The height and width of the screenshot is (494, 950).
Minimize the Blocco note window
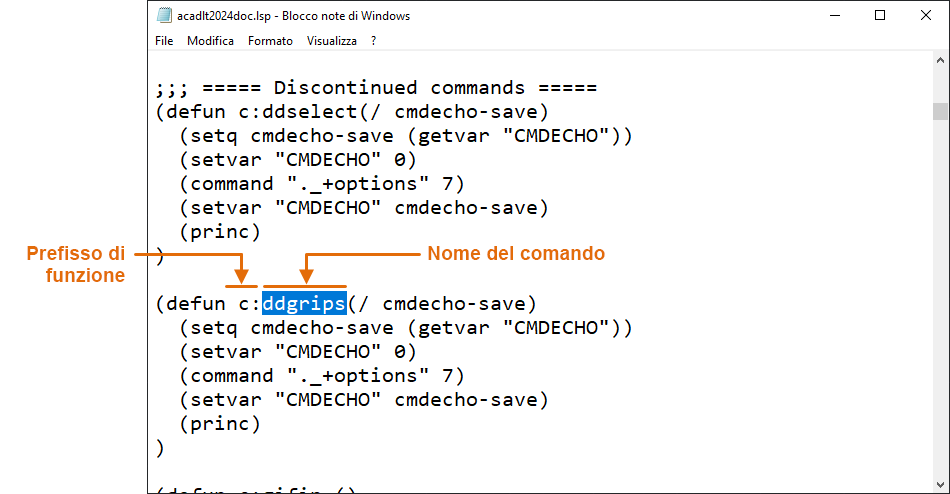835,15
